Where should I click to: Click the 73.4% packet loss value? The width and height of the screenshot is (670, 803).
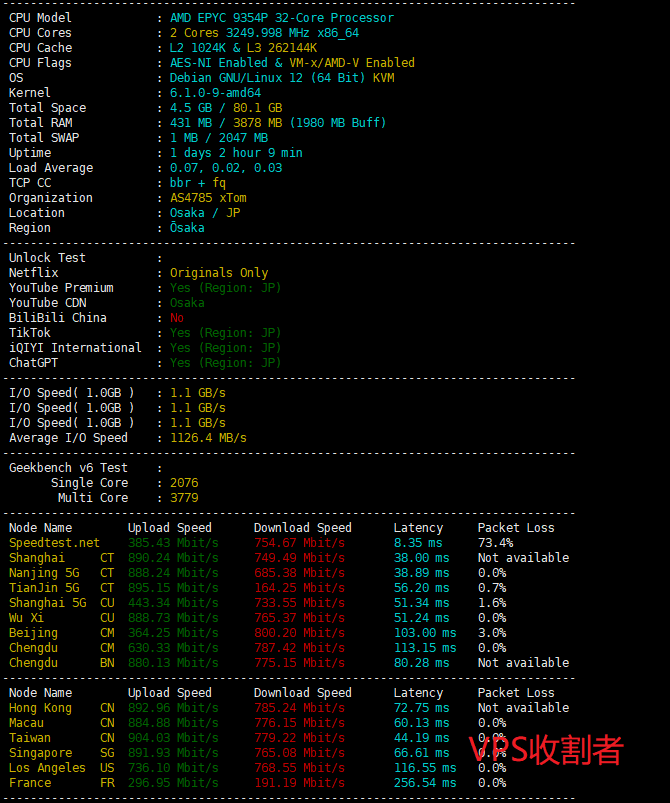pos(498,543)
